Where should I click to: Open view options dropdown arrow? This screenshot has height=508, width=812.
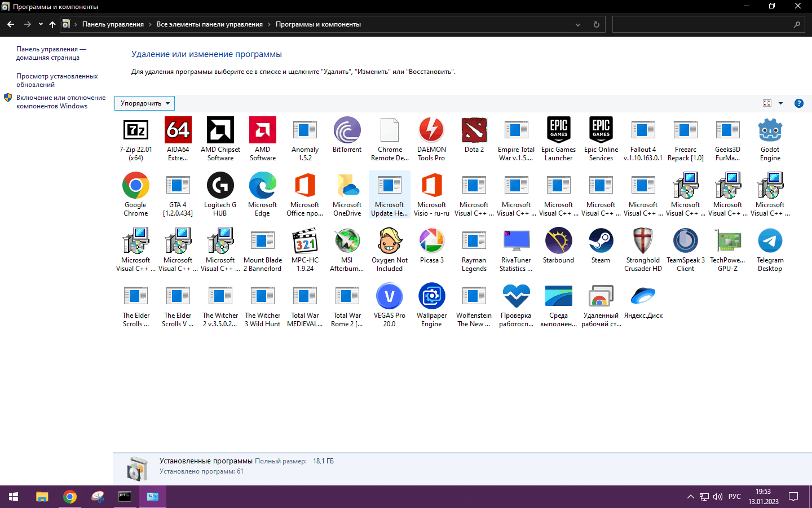click(780, 103)
